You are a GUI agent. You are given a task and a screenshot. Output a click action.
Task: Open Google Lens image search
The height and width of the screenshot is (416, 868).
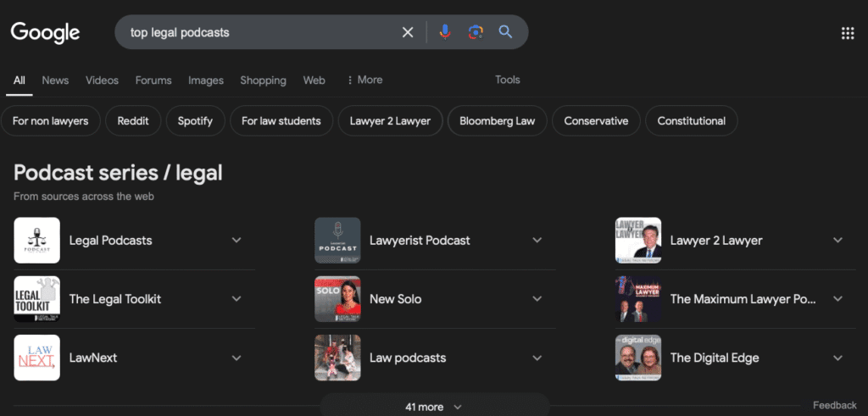click(475, 32)
